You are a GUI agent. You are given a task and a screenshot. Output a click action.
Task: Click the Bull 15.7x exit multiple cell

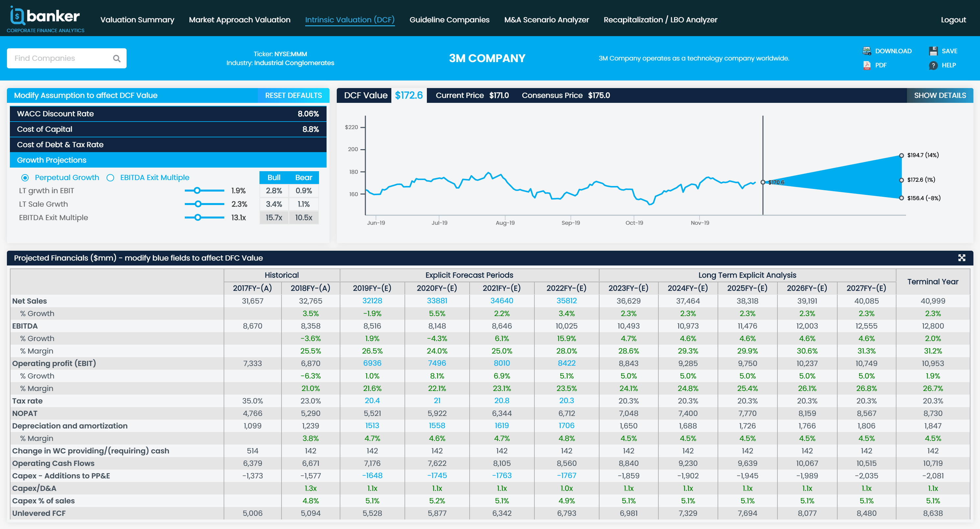point(274,218)
